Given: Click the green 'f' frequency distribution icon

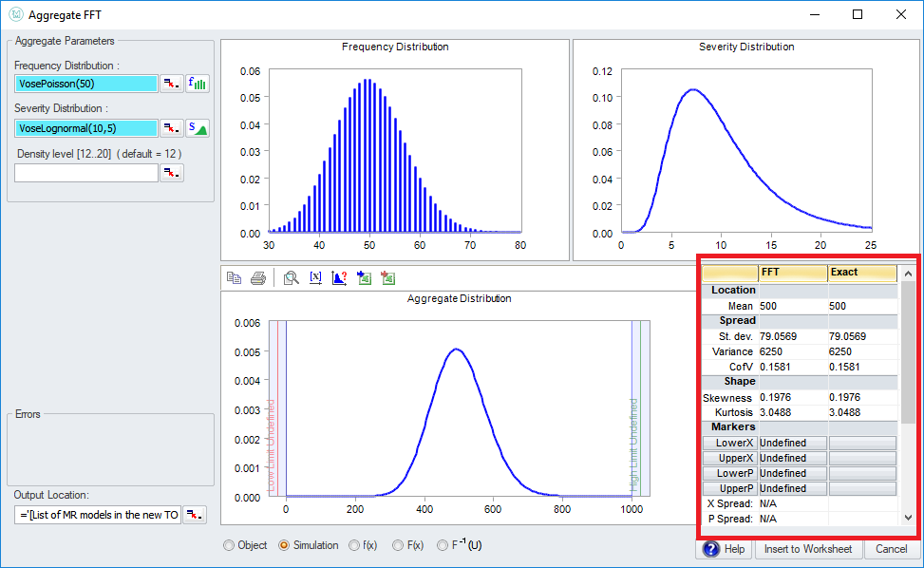Looking at the screenshot, I should (198, 84).
